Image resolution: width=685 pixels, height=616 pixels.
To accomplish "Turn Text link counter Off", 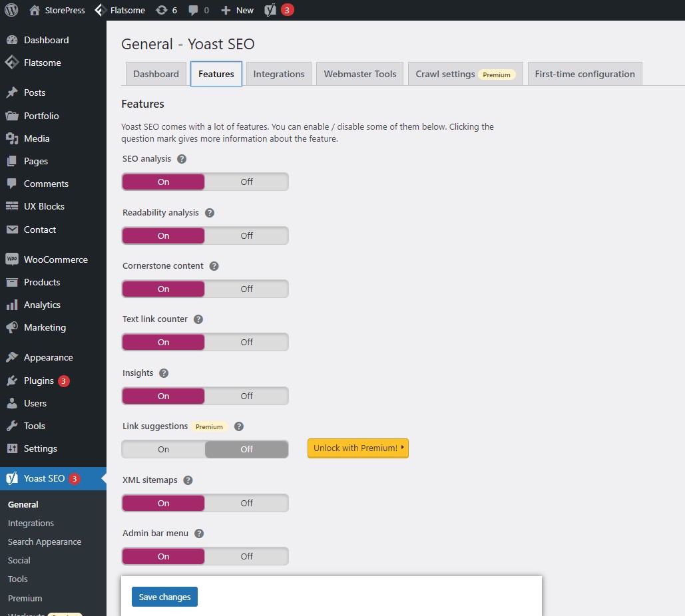I will tap(246, 343).
